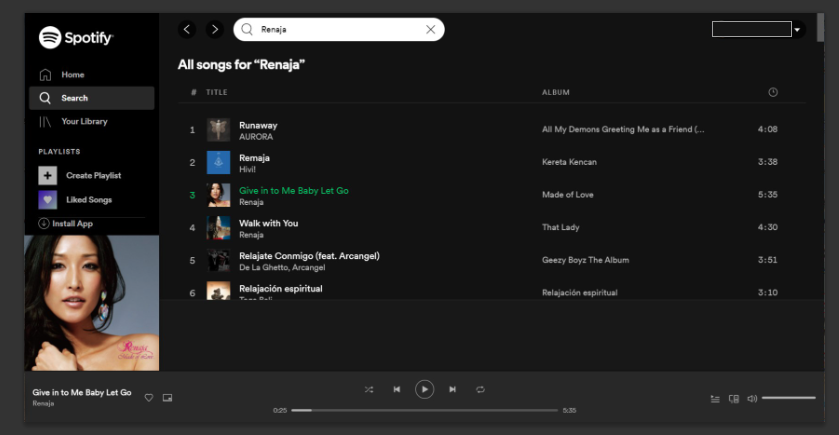Toggle repeat mode

click(480, 390)
